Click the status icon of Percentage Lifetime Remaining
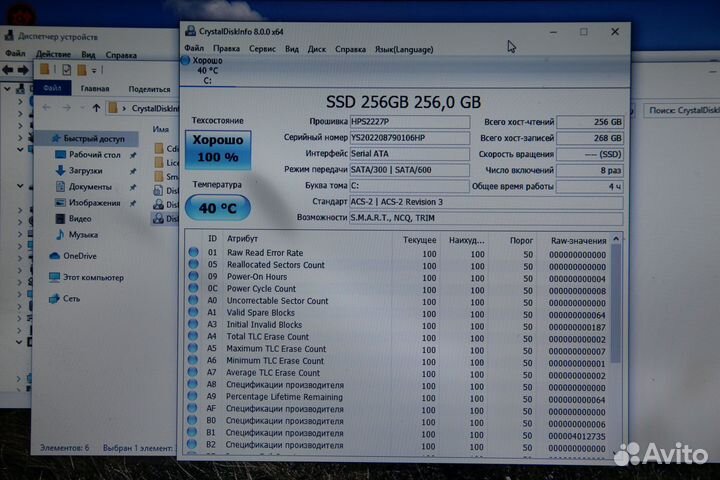 pyautogui.click(x=192, y=396)
